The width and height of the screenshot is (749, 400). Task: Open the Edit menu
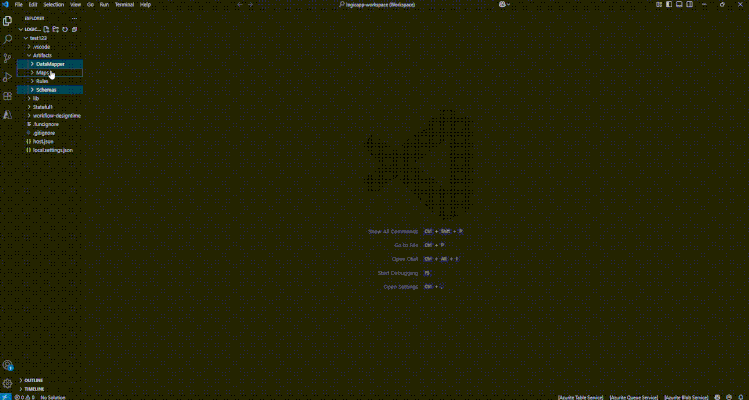(x=32, y=4)
